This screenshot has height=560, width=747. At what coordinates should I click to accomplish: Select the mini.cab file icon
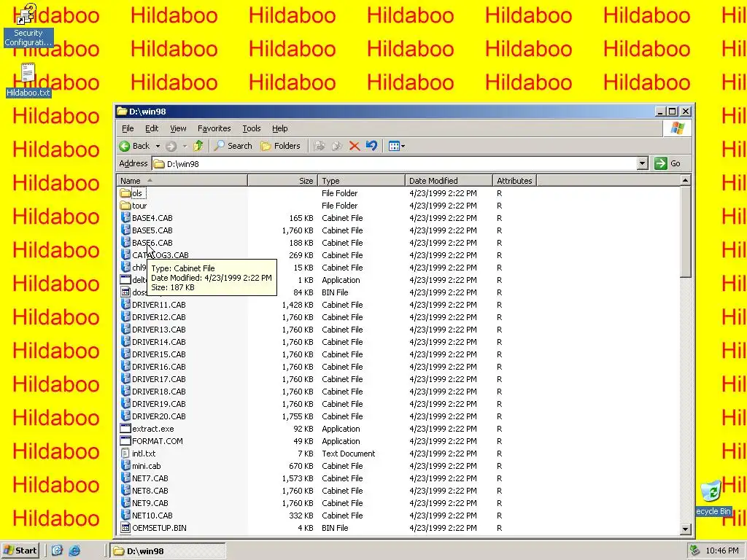125,465
